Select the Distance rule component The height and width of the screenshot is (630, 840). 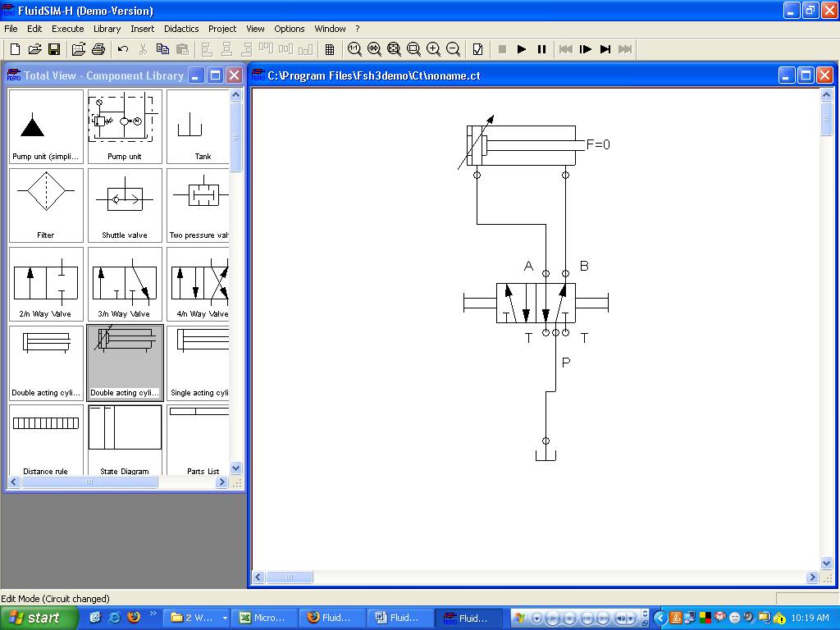pos(46,440)
